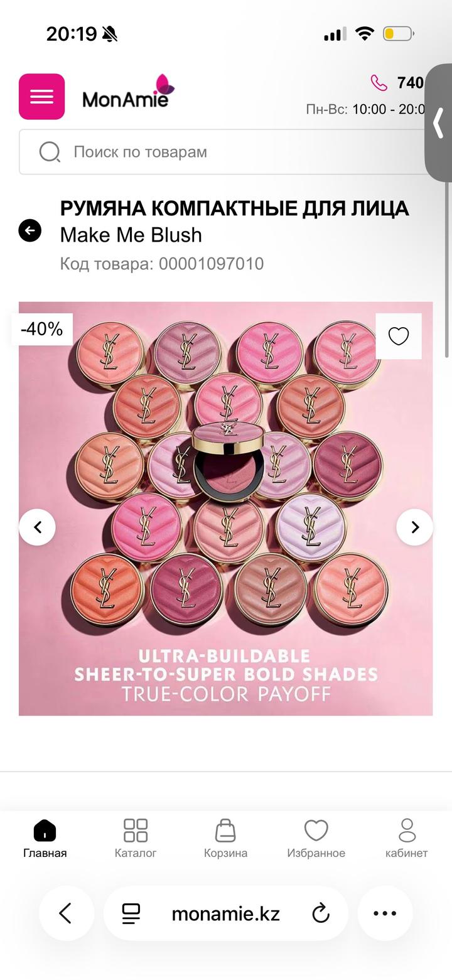
Task: Open the кабинет account tab
Action: coord(406,838)
